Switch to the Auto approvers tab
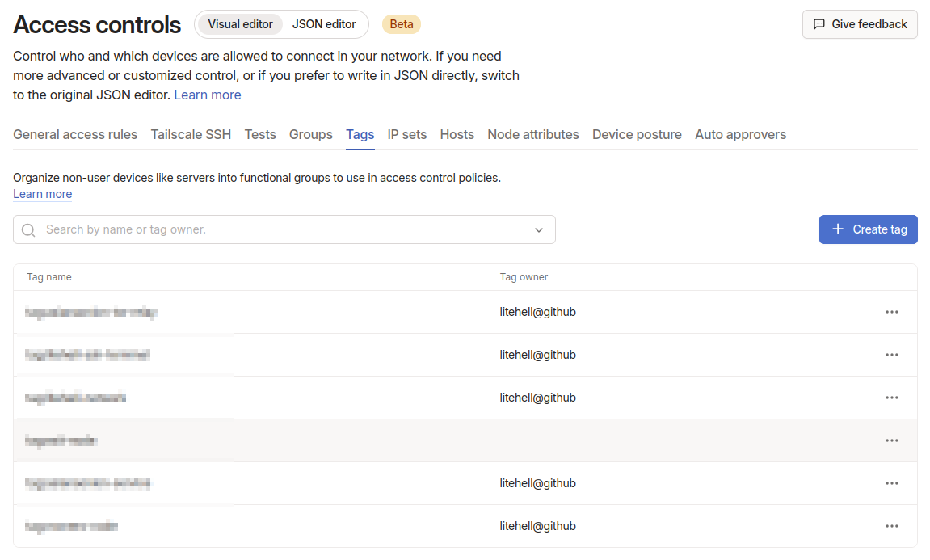 [740, 135]
